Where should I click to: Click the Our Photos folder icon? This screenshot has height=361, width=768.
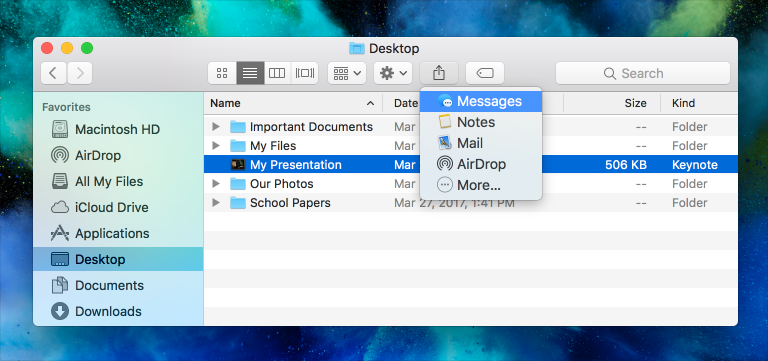click(x=238, y=184)
